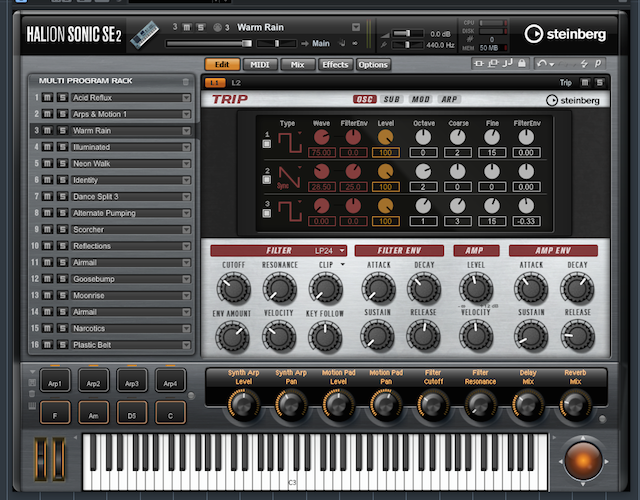This screenshot has height=500, width=640.
Task: Solo the Warm Rain program slot
Action: 61,130
